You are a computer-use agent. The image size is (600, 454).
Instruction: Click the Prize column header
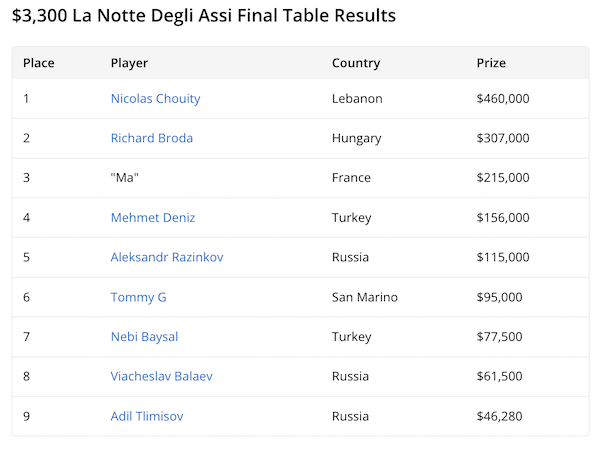pos(491,63)
